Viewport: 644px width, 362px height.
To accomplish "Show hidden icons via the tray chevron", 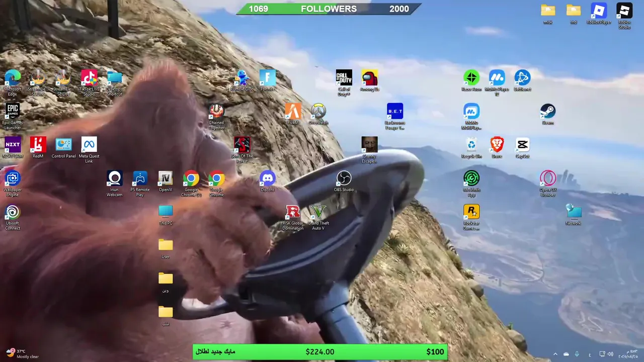I will point(555,354).
